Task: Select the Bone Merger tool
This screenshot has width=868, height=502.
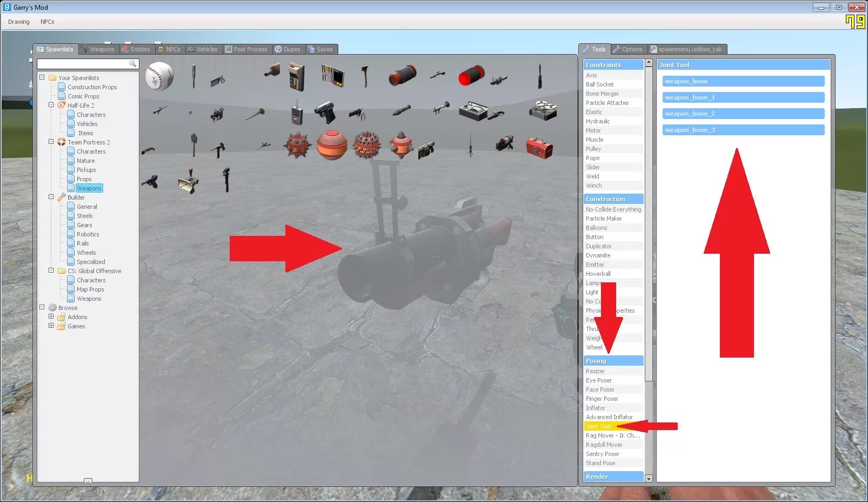Action: pyautogui.click(x=613, y=94)
